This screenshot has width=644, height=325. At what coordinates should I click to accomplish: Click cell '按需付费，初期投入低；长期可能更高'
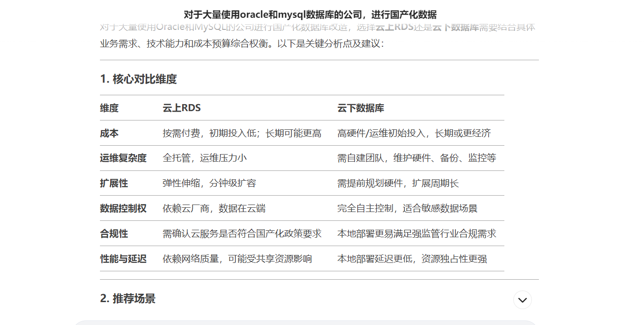(x=242, y=133)
